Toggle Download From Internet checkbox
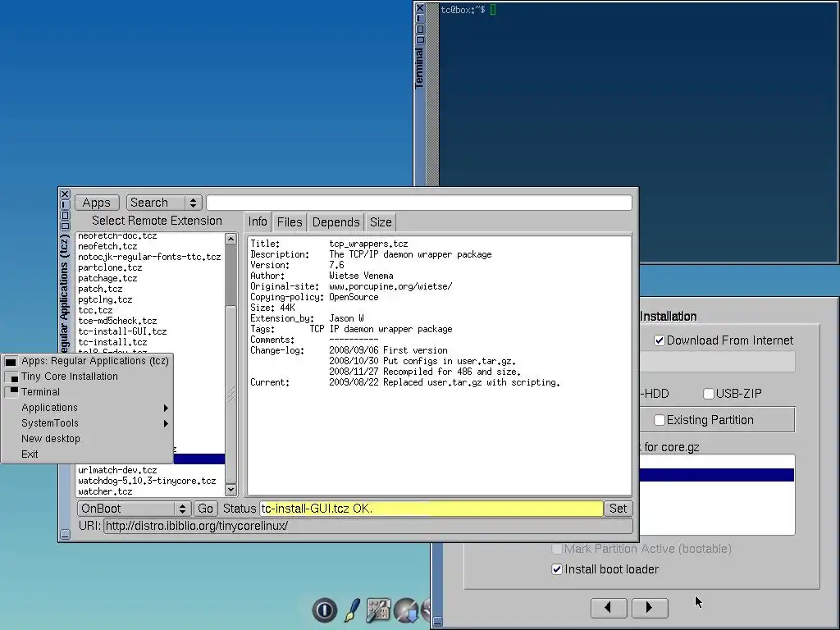 (660, 340)
